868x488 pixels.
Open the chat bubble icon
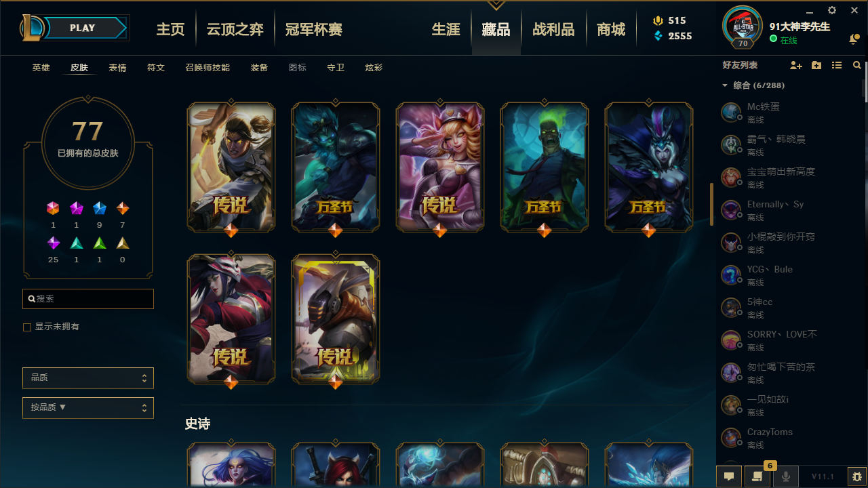point(729,476)
